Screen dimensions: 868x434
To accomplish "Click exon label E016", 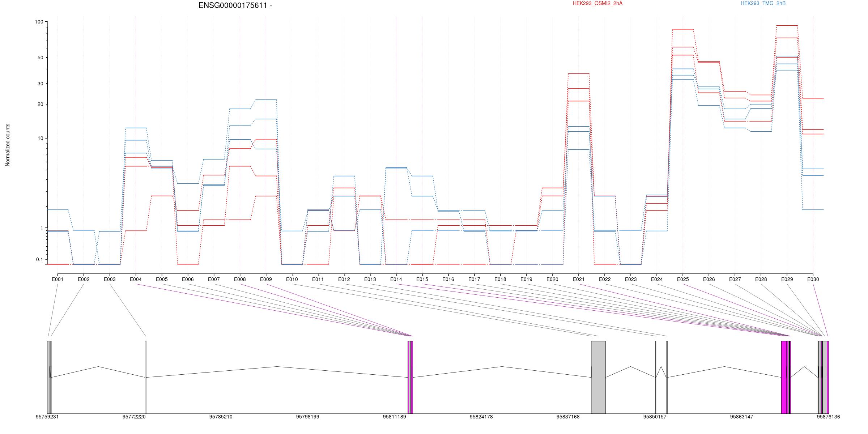I will pyautogui.click(x=448, y=279).
